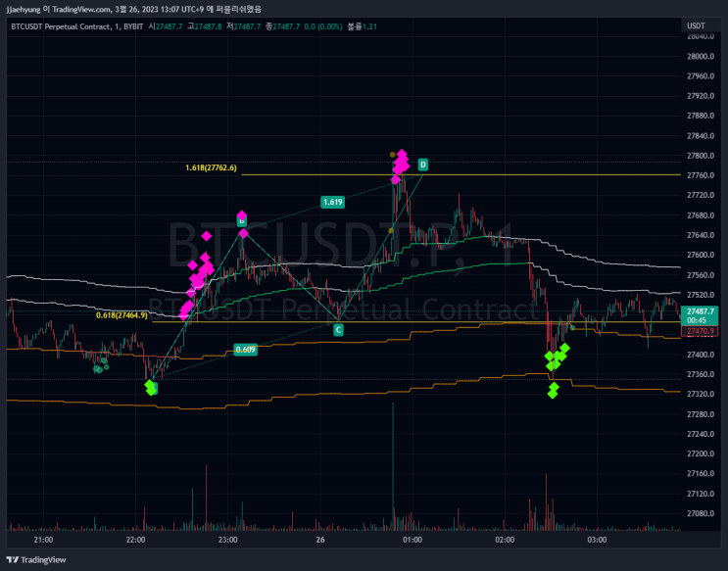Screen dimensions: 728x571
Task: Click the 27520.0 price axis label
Action: [701, 295]
